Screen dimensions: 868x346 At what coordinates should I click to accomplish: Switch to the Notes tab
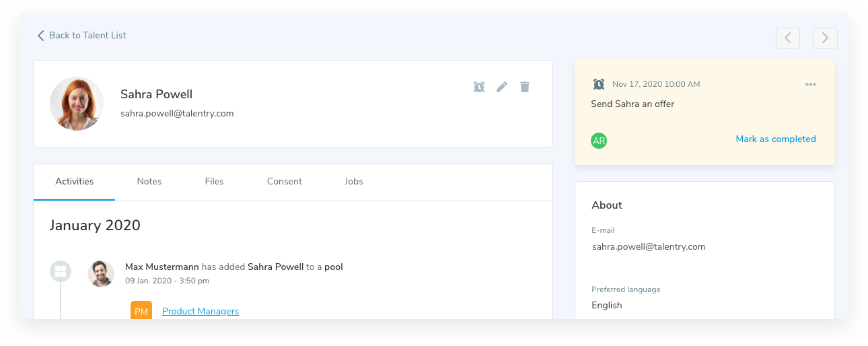coord(149,181)
